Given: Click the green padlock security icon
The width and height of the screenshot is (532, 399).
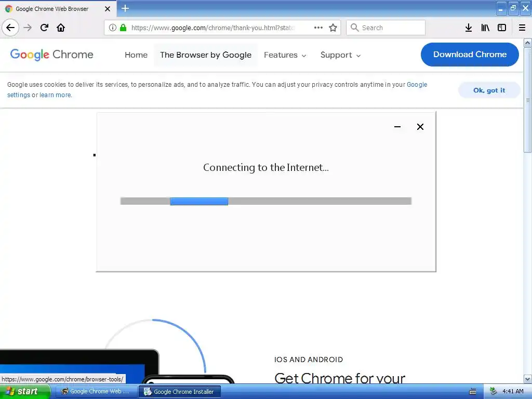Looking at the screenshot, I should (x=123, y=28).
